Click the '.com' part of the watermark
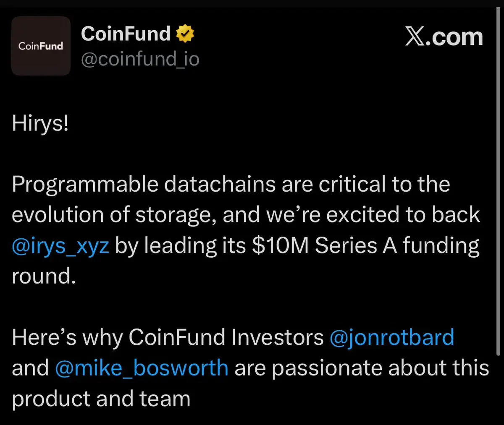 pyautogui.click(x=455, y=38)
